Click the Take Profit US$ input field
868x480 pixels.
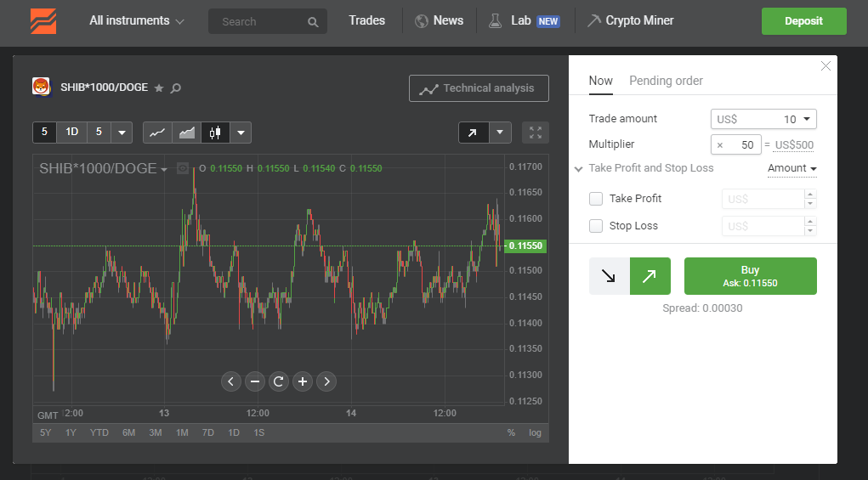point(763,199)
